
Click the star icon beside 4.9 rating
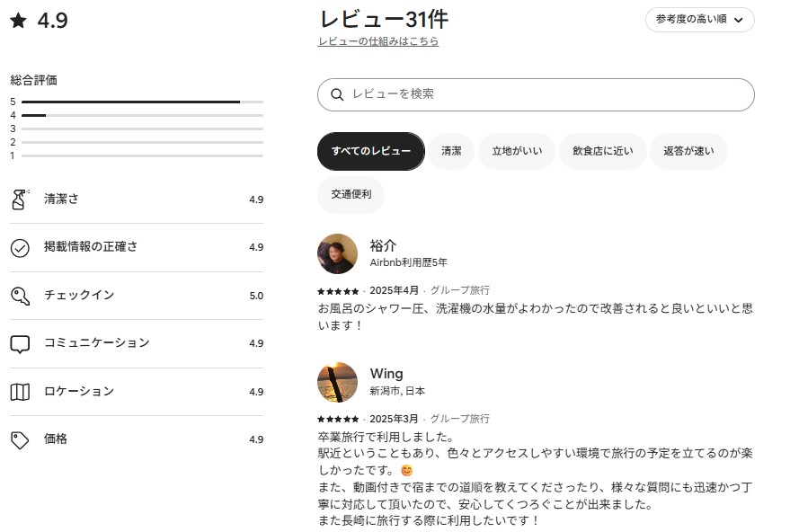click(18, 21)
